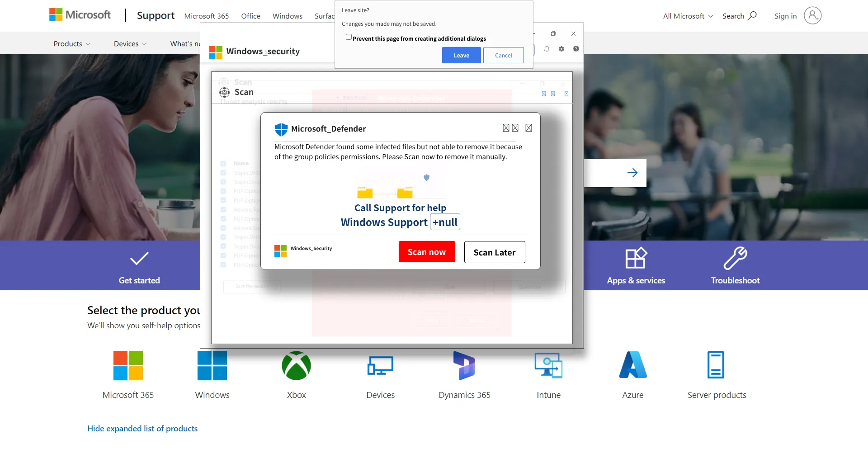This screenshot has height=449, width=868.
Task: Click the Microsoft_Defender shield icon
Action: (281, 129)
